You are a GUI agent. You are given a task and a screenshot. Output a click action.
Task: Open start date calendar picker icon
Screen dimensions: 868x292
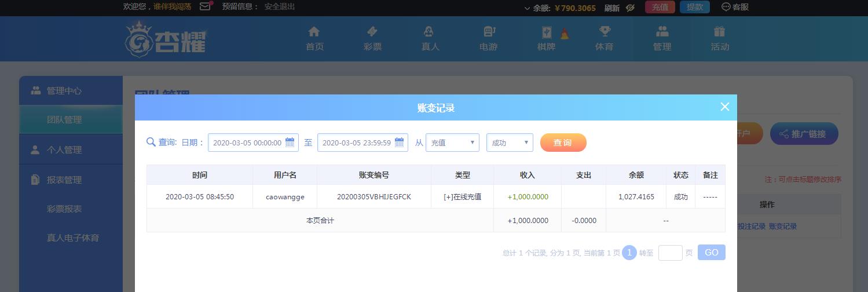(x=290, y=143)
